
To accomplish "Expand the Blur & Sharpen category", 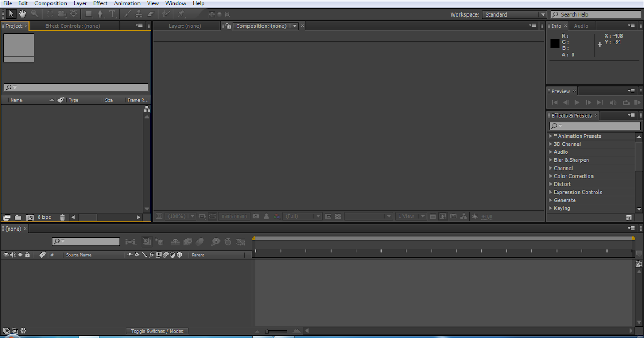I will coord(551,160).
